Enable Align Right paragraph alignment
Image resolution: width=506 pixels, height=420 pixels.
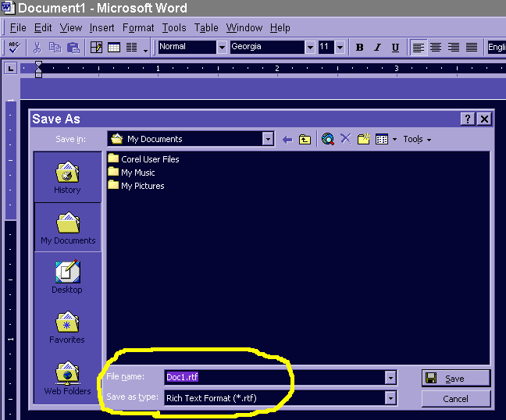point(454,48)
